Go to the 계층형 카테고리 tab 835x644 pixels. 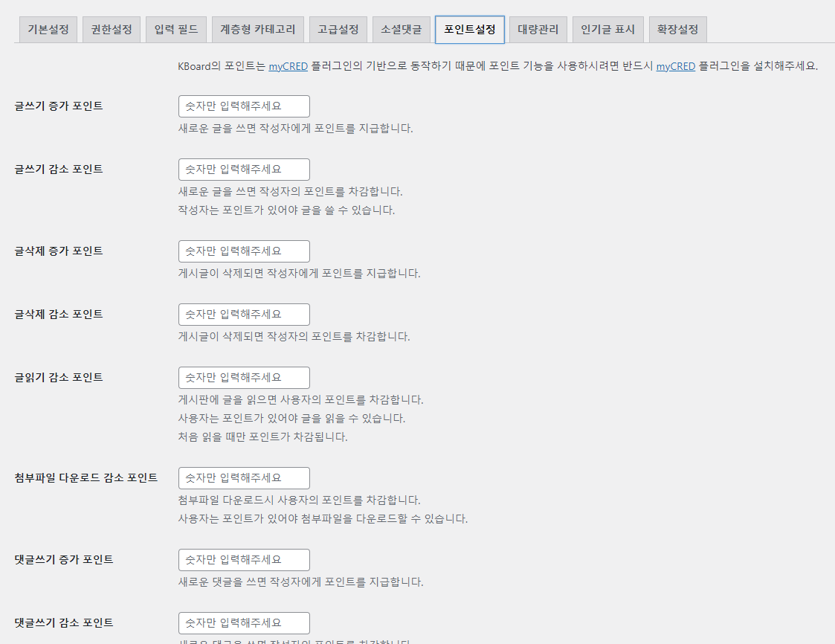[x=258, y=29]
